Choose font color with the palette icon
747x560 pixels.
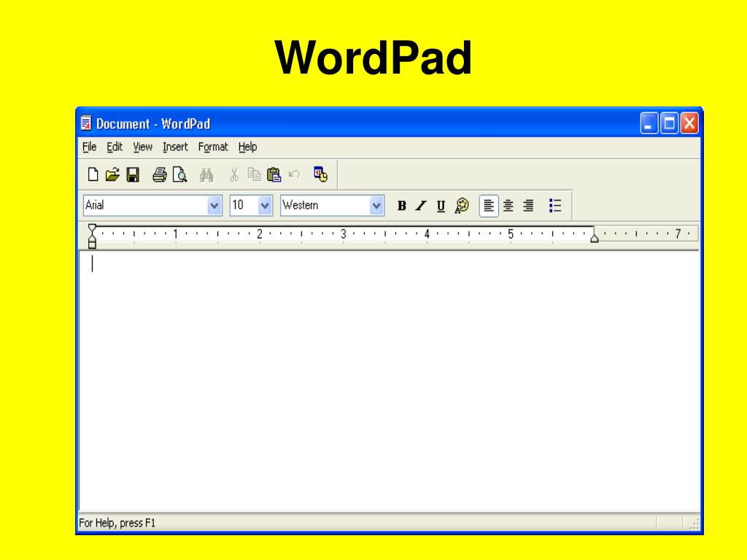(x=461, y=206)
